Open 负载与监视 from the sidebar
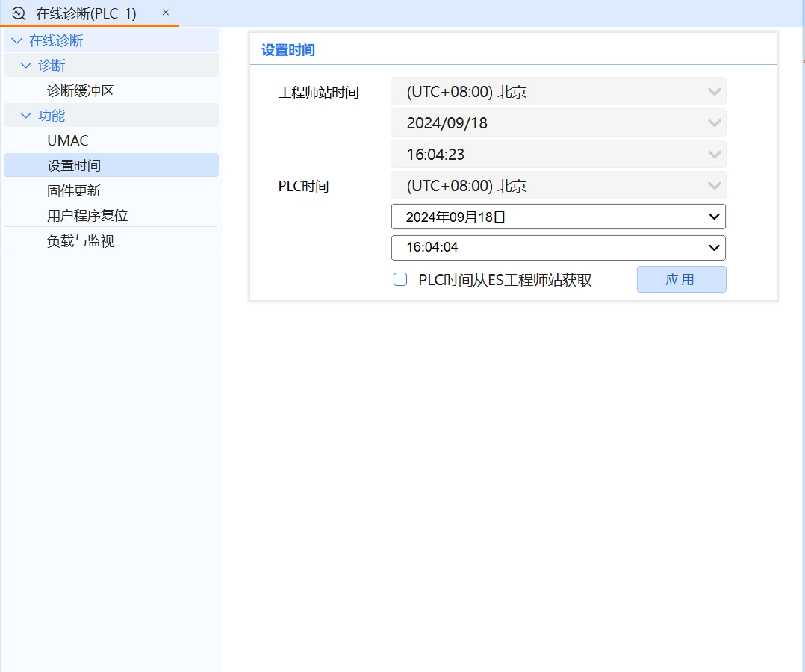The height and width of the screenshot is (672, 805). [x=81, y=241]
